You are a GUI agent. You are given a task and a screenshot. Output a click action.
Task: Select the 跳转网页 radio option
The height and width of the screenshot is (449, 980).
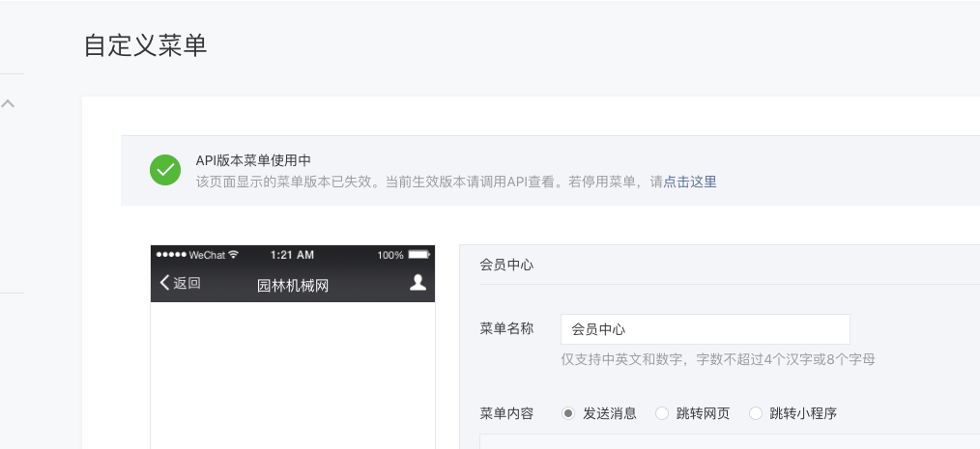tap(661, 413)
